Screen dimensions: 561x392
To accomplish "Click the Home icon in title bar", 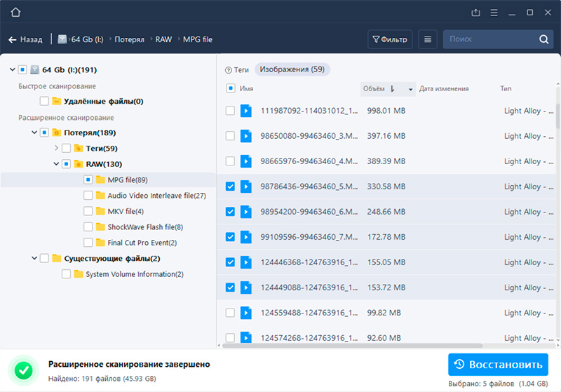I will click(16, 13).
